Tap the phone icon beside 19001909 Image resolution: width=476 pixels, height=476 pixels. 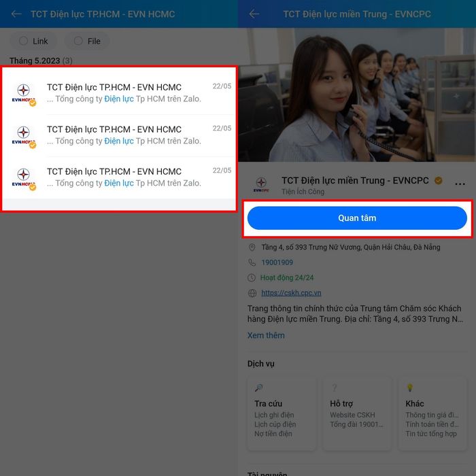252,262
